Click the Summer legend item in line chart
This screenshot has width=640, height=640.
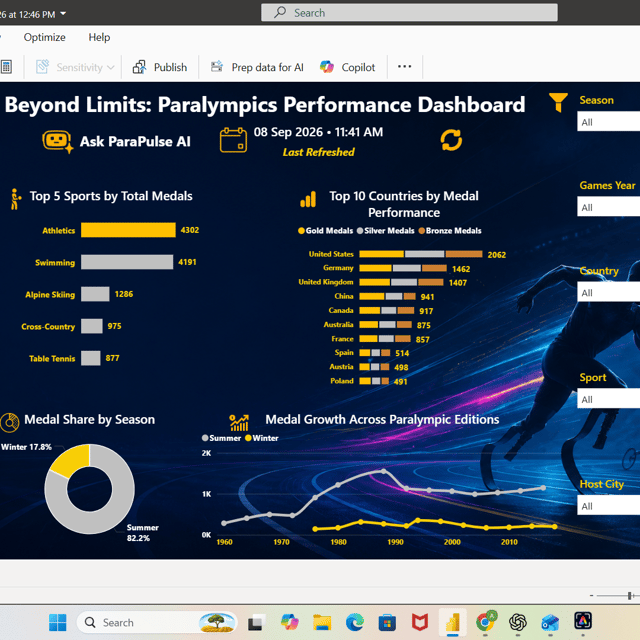[221, 438]
